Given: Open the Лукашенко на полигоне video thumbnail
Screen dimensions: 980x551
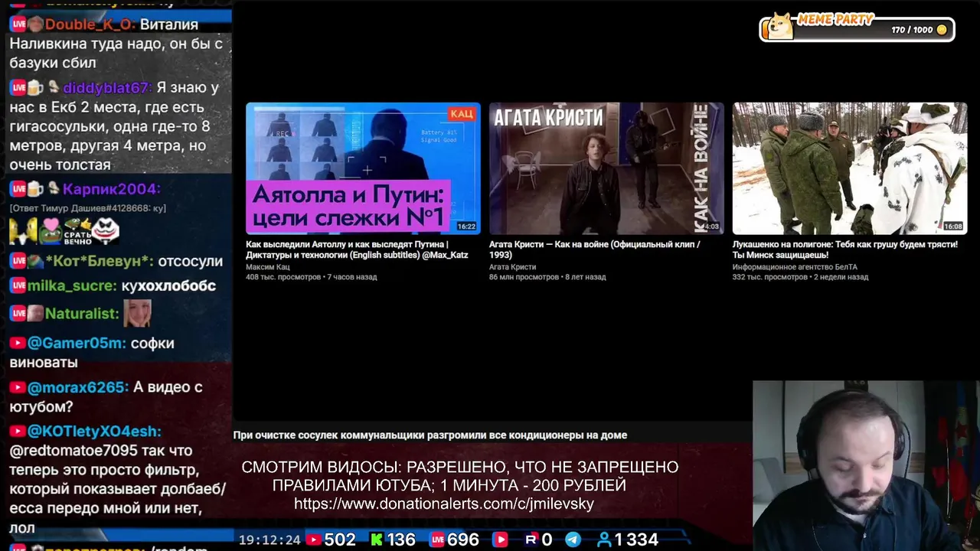Looking at the screenshot, I should [x=850, y=168].
